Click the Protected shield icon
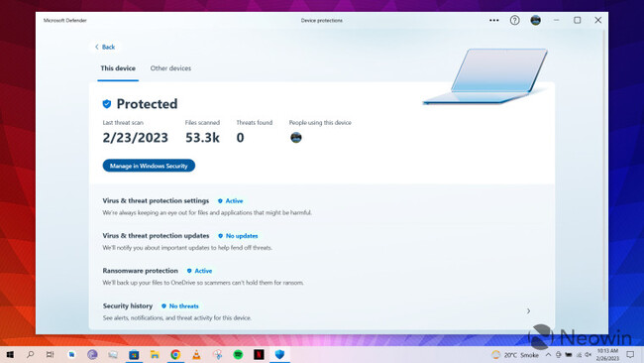This screenshot has width=644, height=363. pyautogui.click(x=107, y=104)
